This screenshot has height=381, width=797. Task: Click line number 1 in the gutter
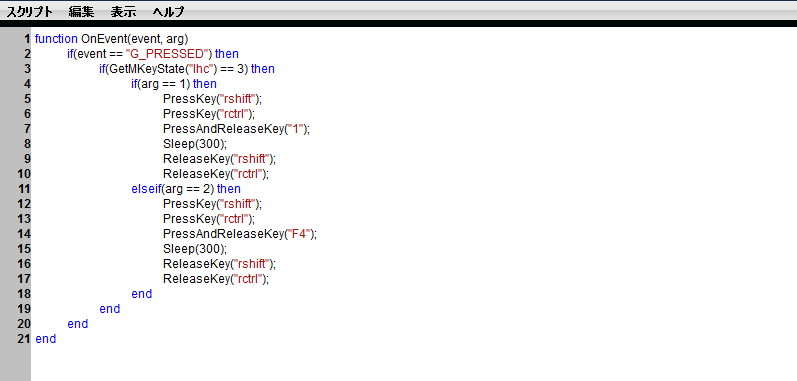point(26,39)
